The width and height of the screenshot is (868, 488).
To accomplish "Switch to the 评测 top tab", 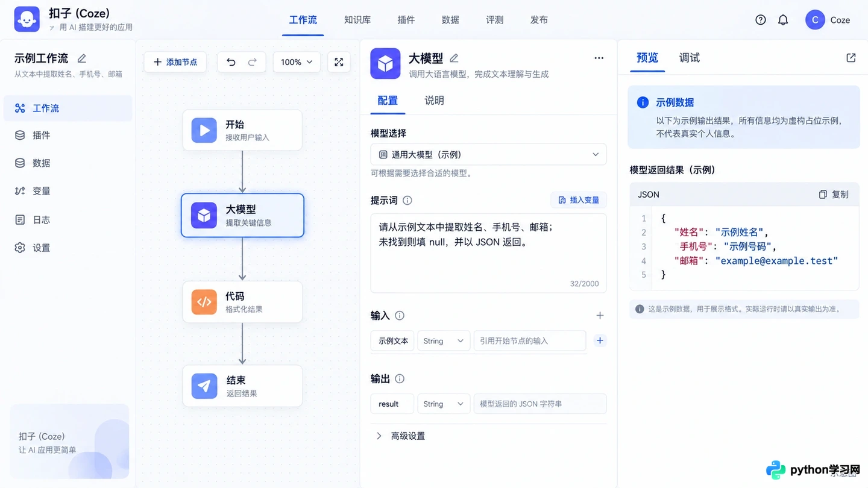I will [x=495, y=20].
